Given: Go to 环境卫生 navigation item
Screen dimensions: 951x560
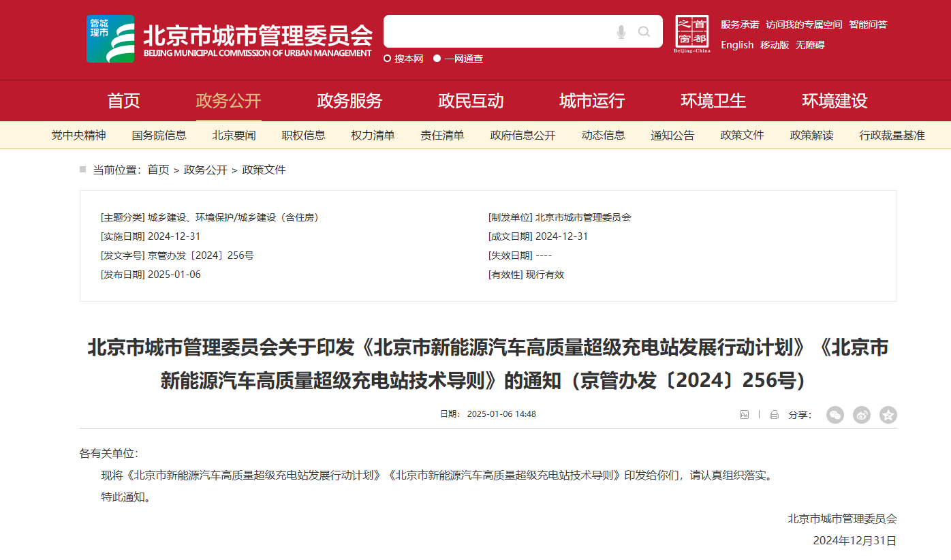Looking at the screenshot, I should [x=713, y=101].
